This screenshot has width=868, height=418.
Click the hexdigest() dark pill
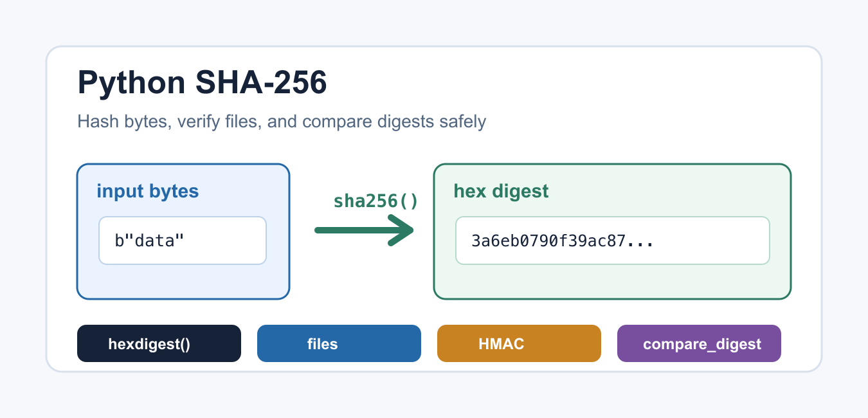point(159,343)
